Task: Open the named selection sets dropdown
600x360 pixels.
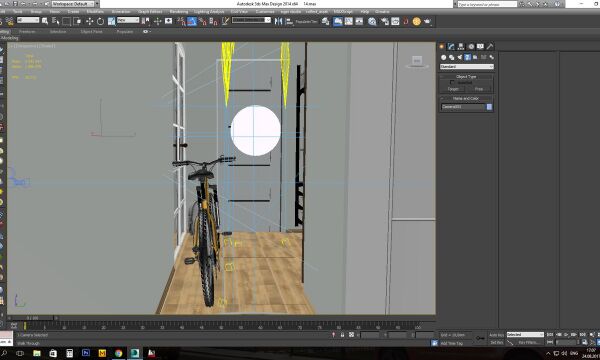Action: point(251,20)
